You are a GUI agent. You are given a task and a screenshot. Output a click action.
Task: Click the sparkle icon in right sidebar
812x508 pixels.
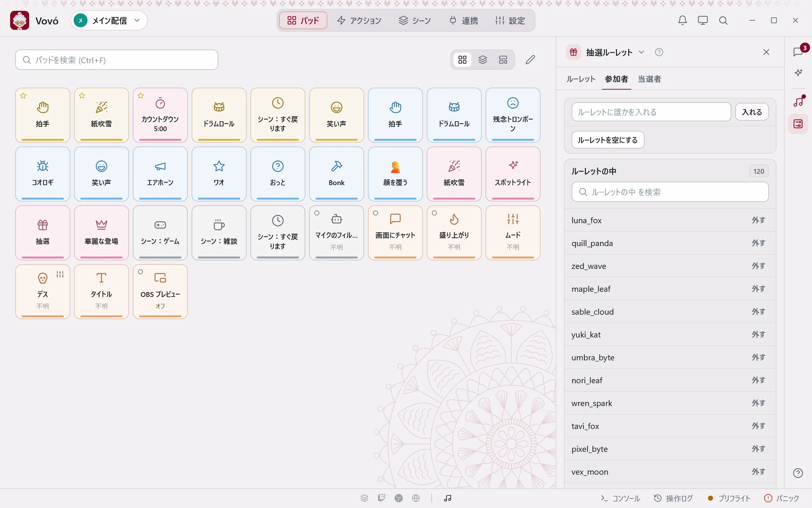coord(798,73)
